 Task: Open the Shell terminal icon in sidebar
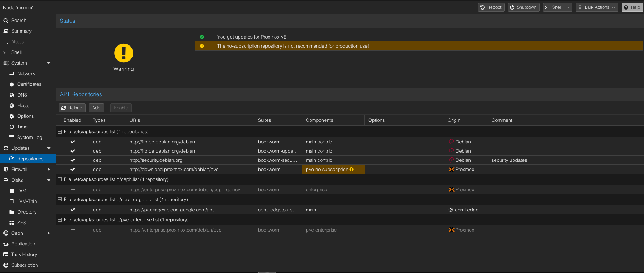click(6, 52)
